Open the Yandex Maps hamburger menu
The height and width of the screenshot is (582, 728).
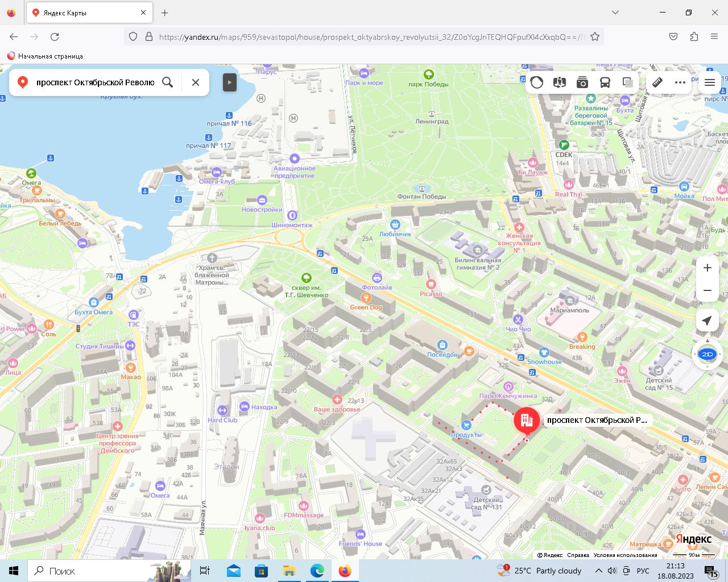[x=710, y=82]
